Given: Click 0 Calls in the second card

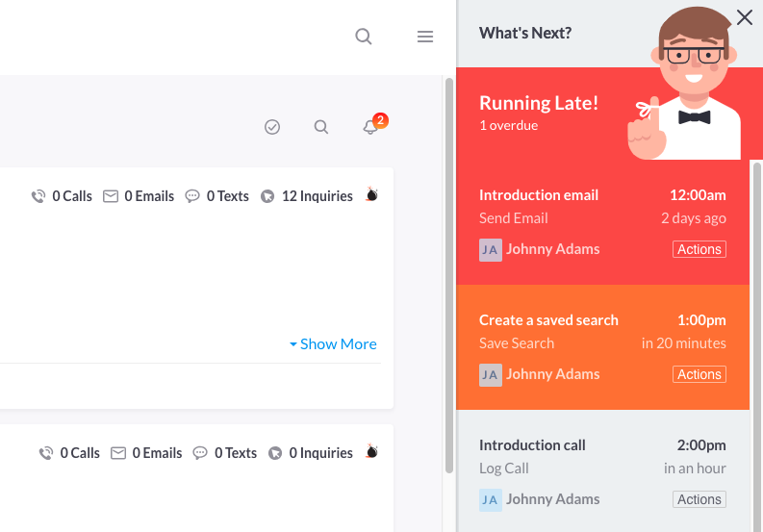Looking at the screenshot, I should [x=80, y=453].
